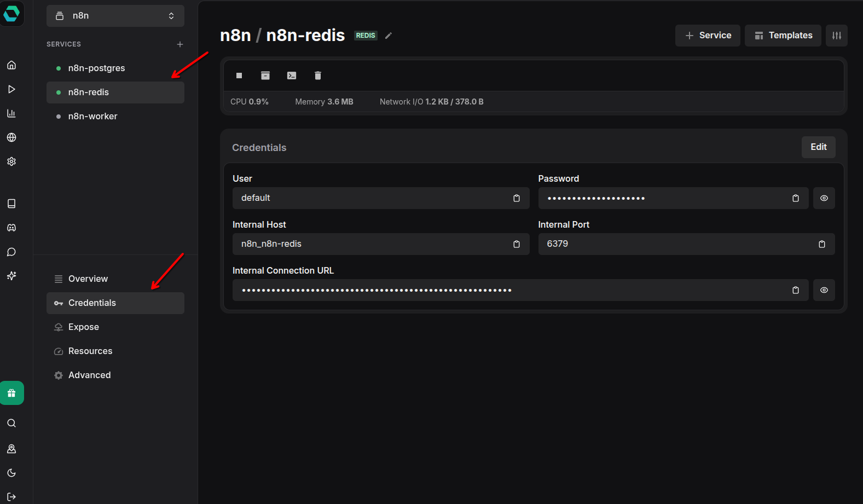Open the user account icon
Viewport: 863px width, 504px height.
coord(11,449)
